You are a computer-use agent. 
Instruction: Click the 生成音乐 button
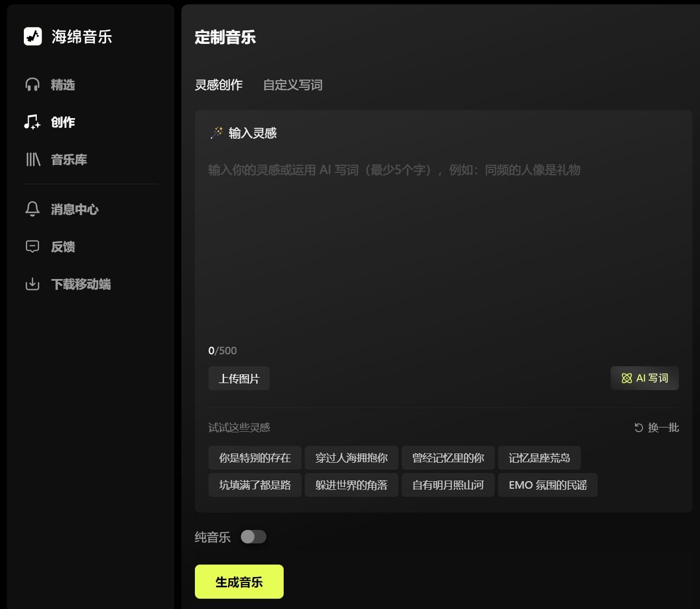click(x=239, y=581)
